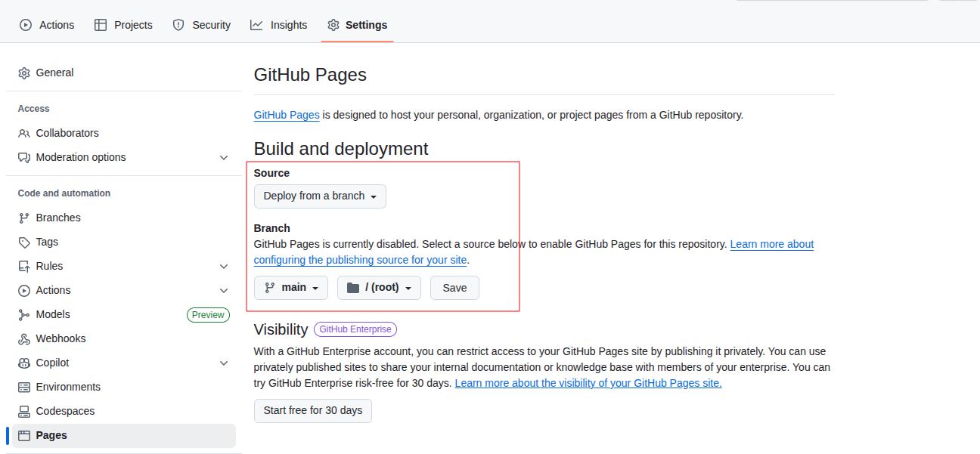The image size is (980, 454).
Task: Click the Codespaces icon
Action: (24, 412)
